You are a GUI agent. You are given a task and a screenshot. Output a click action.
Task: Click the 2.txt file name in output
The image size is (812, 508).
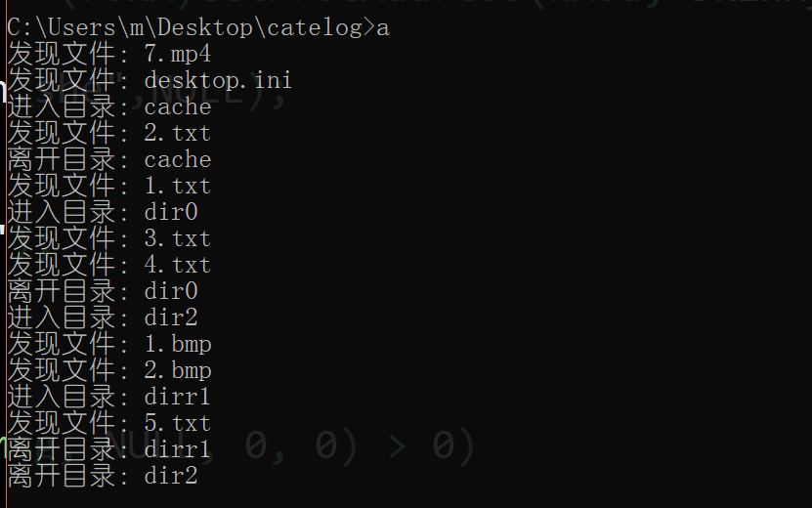point(177,133)
